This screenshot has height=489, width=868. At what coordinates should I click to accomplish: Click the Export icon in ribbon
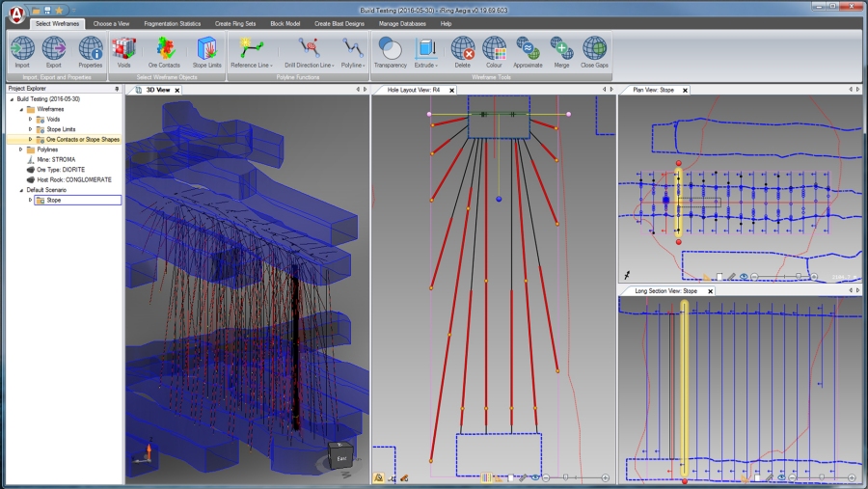point(54,49)
